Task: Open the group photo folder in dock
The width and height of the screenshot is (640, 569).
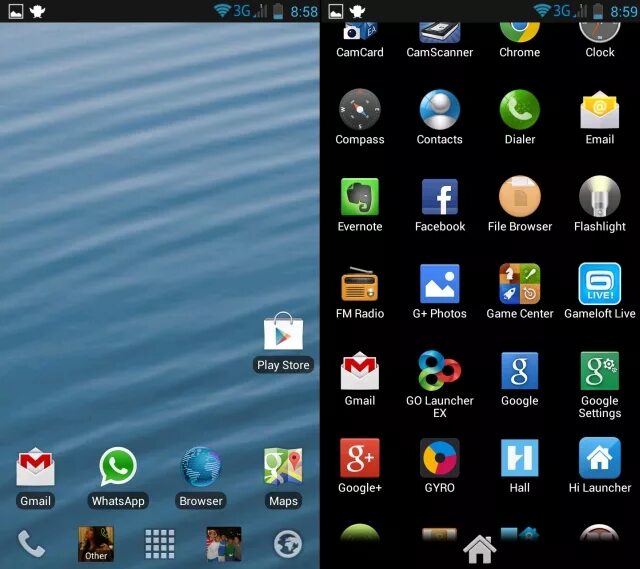Action: tap(224, 544)
